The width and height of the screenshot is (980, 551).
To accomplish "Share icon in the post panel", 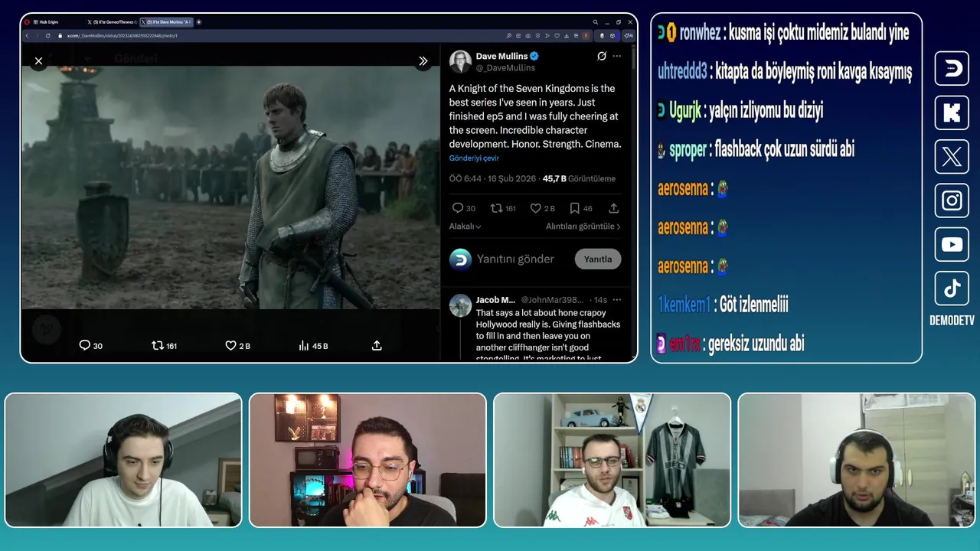I will click(613, 208).
